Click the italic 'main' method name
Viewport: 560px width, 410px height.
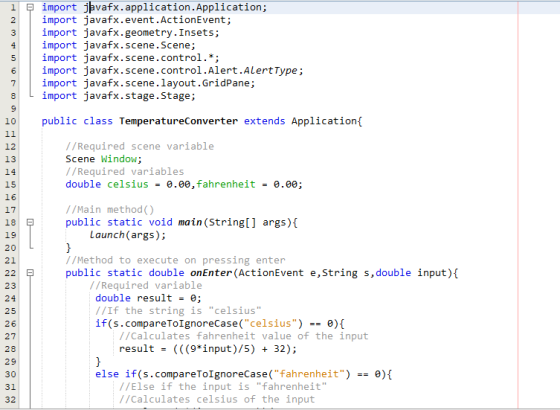pyautogui.click(x=190, y=222)
